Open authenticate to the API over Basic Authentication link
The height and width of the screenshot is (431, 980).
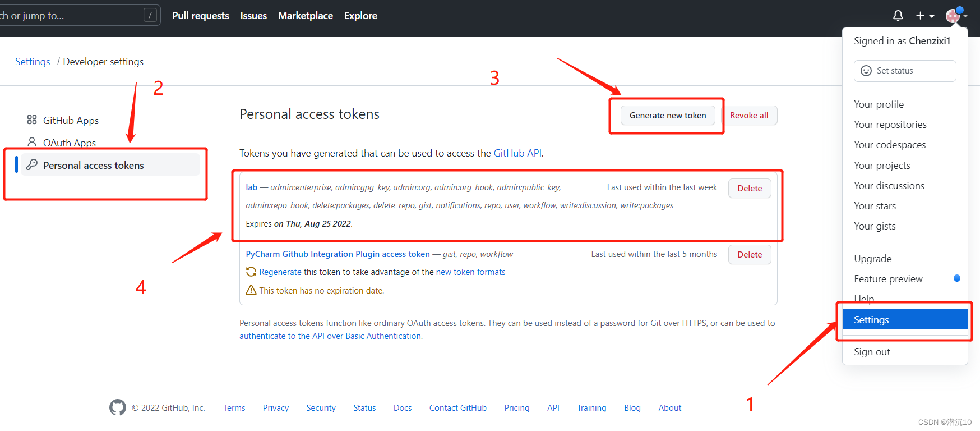[330, 336]
